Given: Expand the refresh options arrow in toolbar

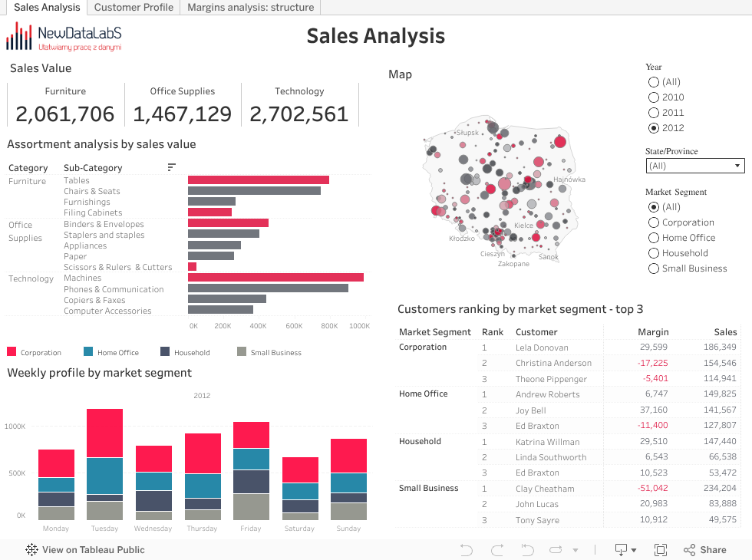Looking at the screenshot, I should tap(576, 550).
